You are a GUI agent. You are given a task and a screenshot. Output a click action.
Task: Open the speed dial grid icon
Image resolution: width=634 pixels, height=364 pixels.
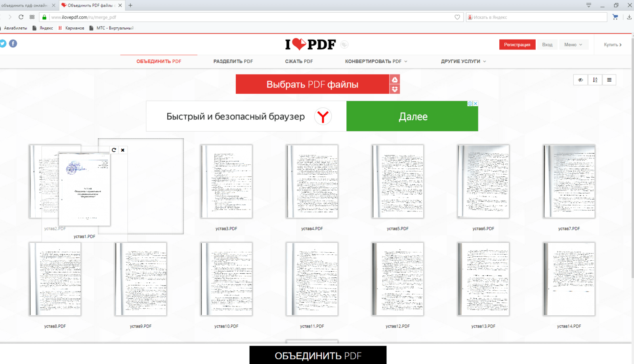tap(32, 17)
